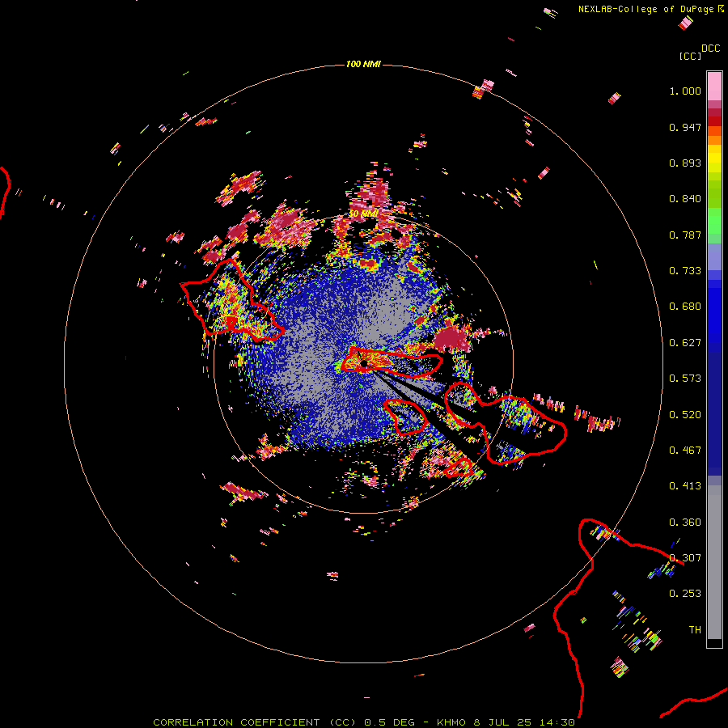The width and height of the screenshot is (728, 728).
Task: Select the 0.573 legend value
Action: (685, 379)
